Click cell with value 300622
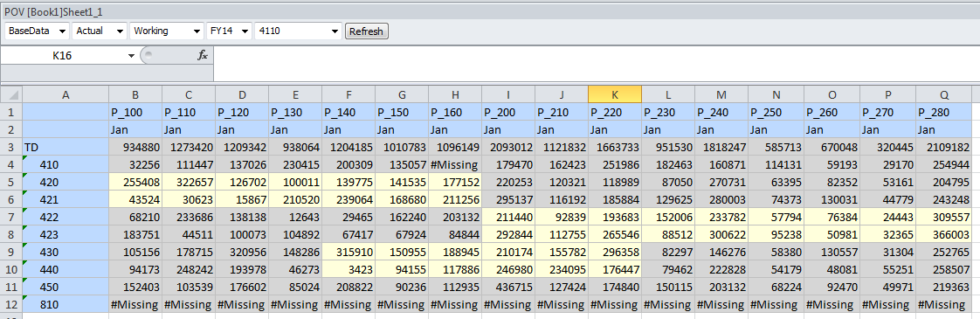980x319 pixels. click(721, 234)
